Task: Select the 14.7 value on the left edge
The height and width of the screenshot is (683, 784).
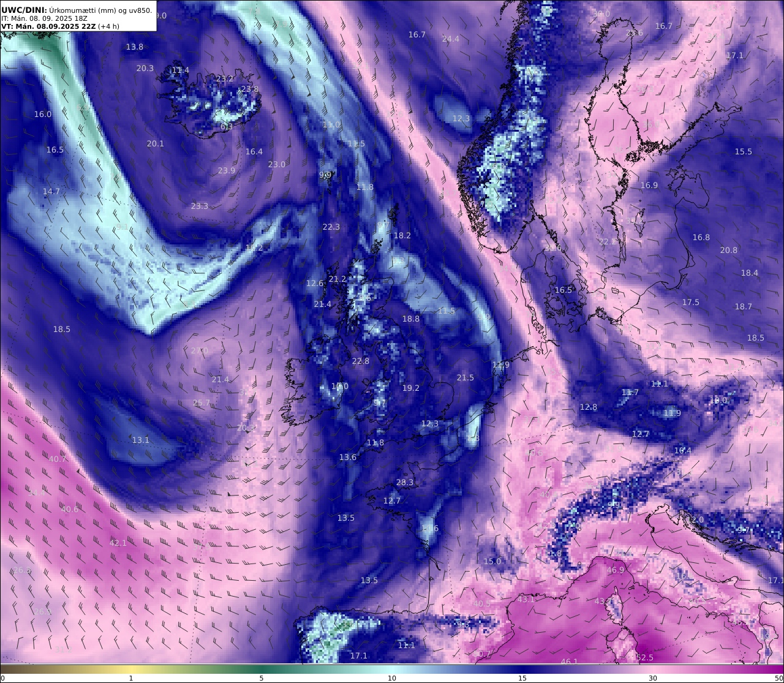Action: pyautogui.click(x=51, y=192)
